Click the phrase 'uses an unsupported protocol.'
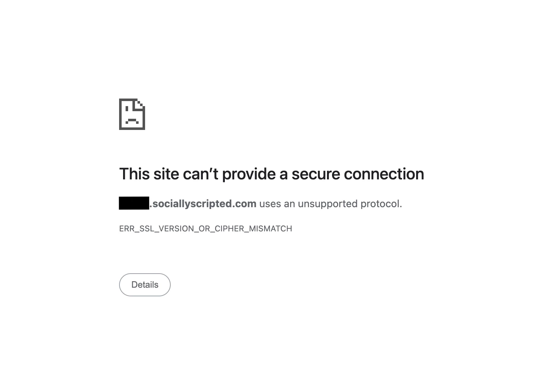The width and height of the screenshot is (554, 392). (331, 204)
